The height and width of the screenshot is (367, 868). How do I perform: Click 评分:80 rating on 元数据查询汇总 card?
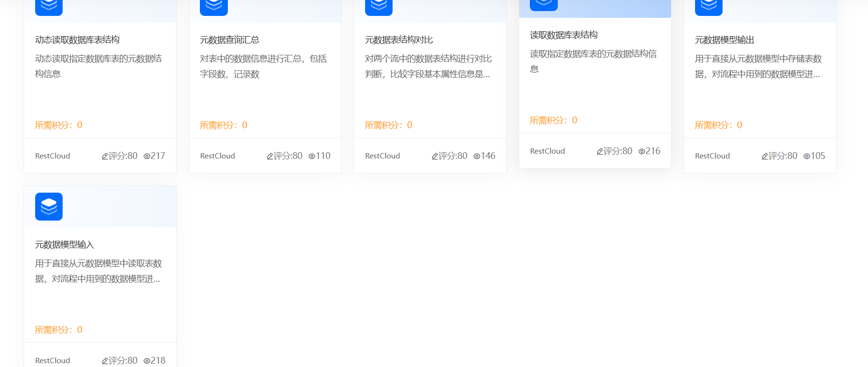tap(288, 156)
